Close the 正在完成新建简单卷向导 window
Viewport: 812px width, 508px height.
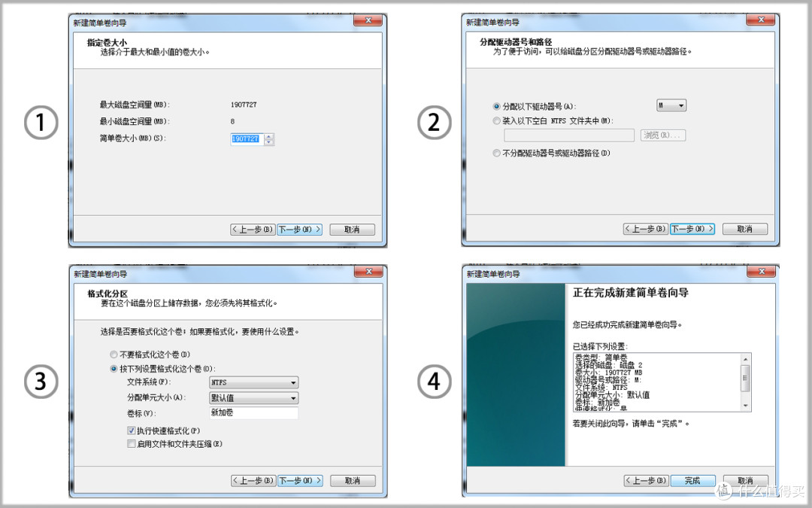coord(761,272)
